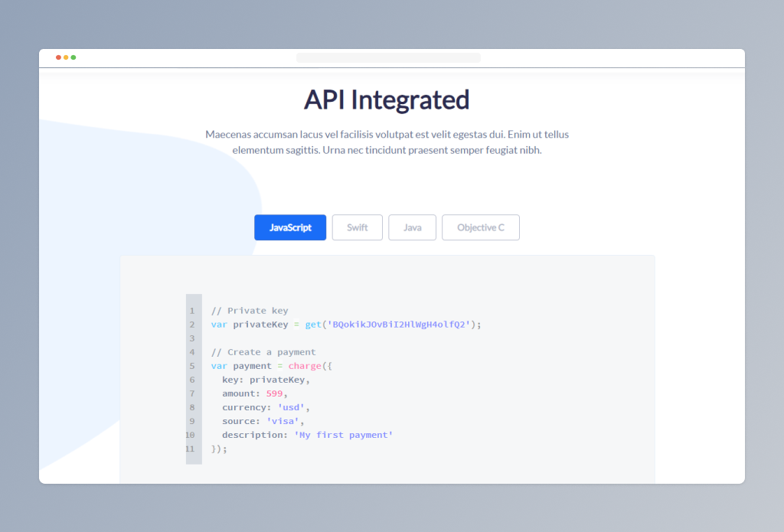Place cursor on the charge function call
Image resolution: width=784 pixels, height=532 pixels.
[x=305, y=366]
